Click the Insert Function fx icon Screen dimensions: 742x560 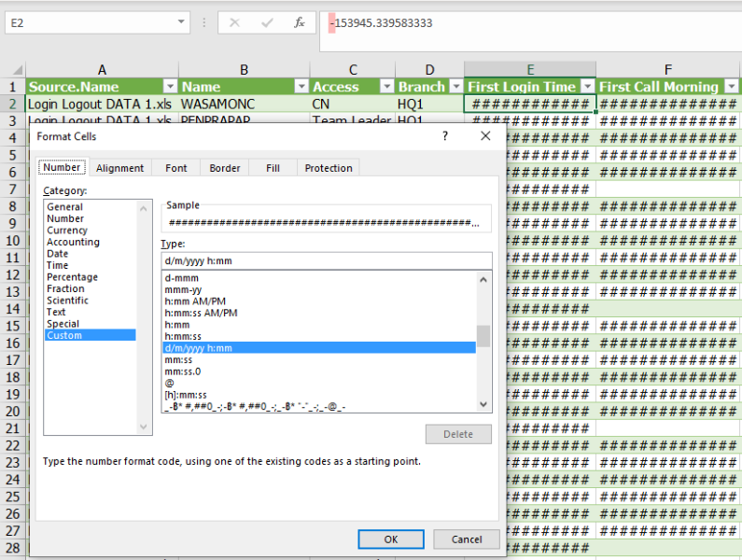click(x=300, y=22)
